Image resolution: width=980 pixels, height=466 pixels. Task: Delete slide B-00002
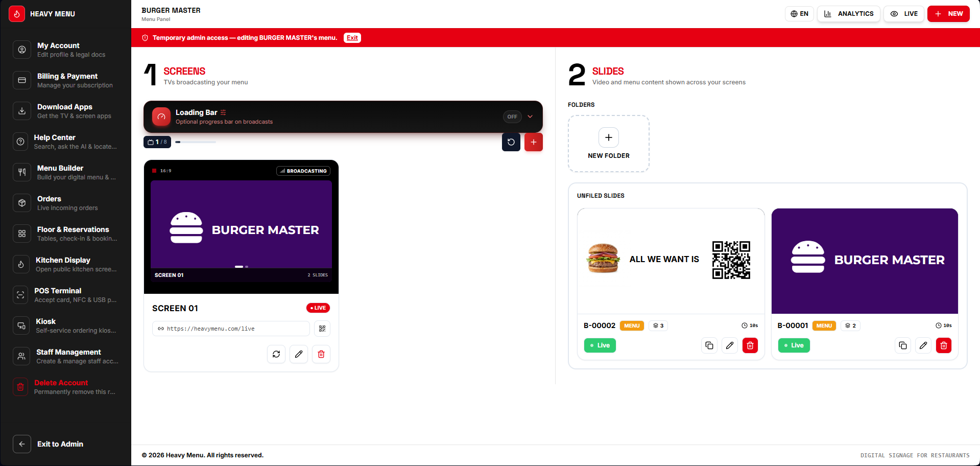coord(750,345)
